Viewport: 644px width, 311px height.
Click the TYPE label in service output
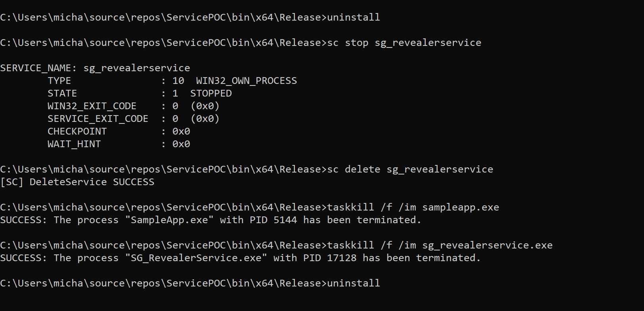59,81
